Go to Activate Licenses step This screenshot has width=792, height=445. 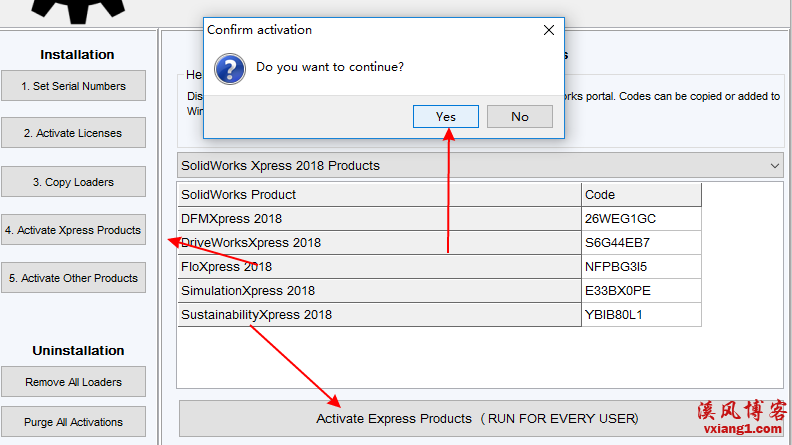click(73, 133)
